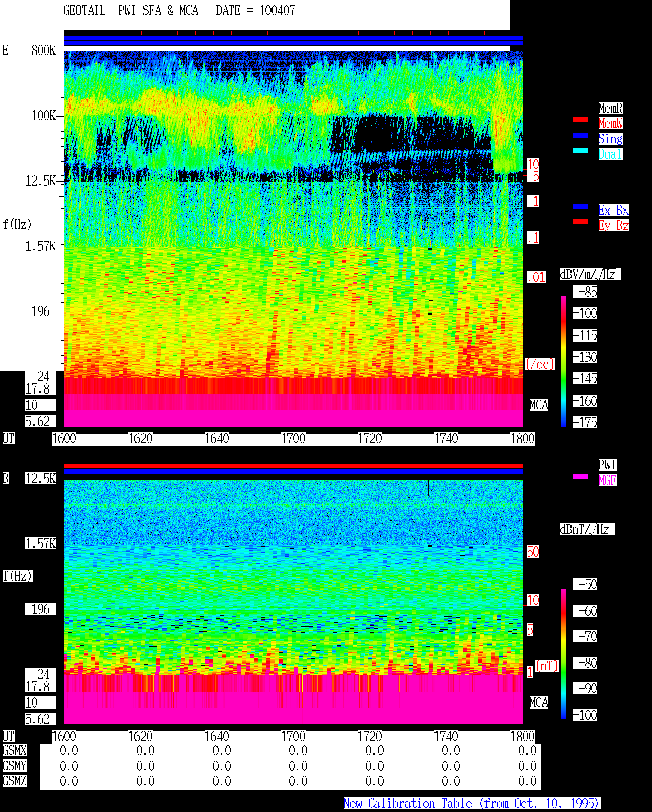Click the blue Ex Bx legend swatch
The image size is (652, 812).
click(x=581, y=206)
